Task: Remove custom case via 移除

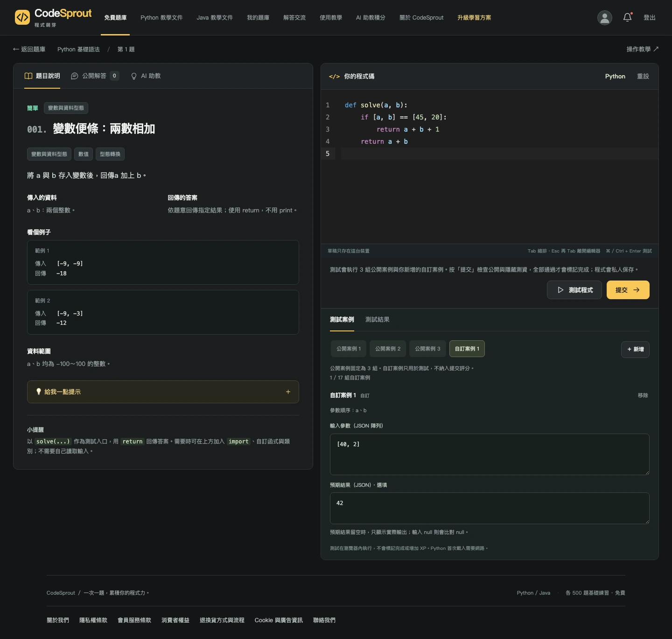Action: [643, 395]
